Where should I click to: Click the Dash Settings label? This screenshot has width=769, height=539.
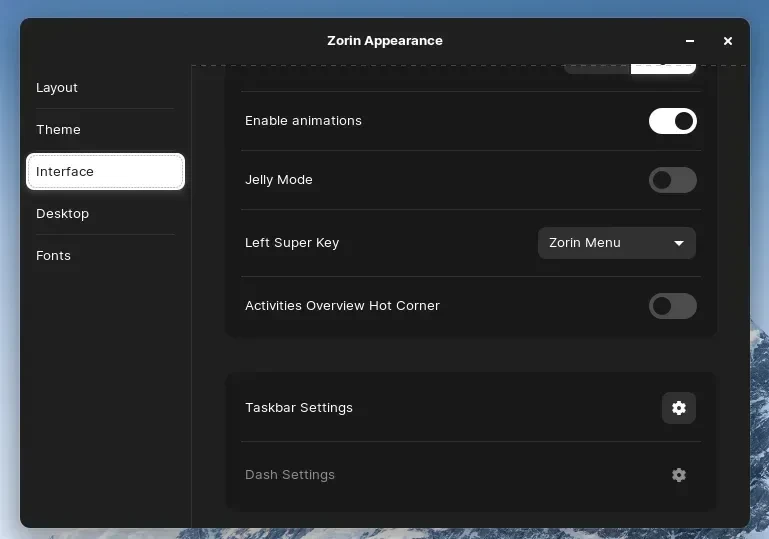coord(290,475)
